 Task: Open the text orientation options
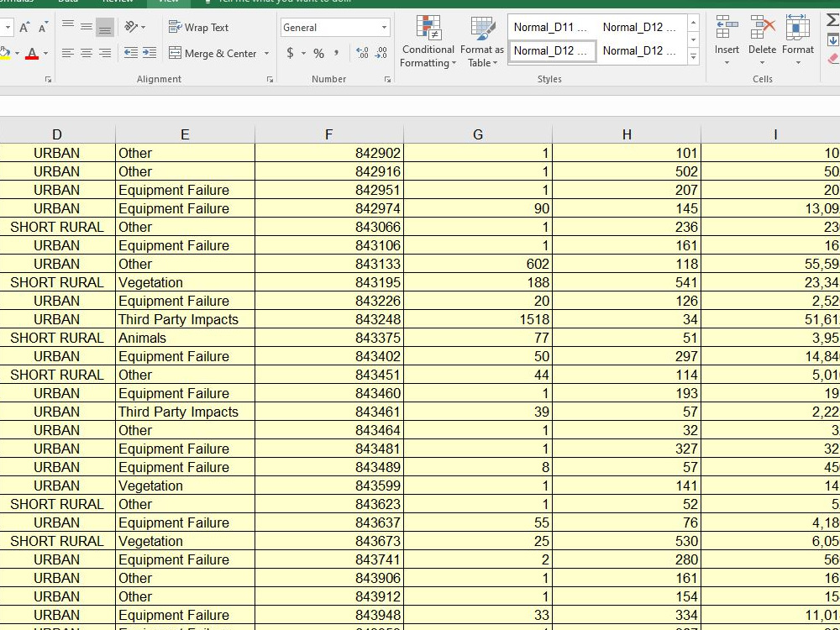(134, 27)
